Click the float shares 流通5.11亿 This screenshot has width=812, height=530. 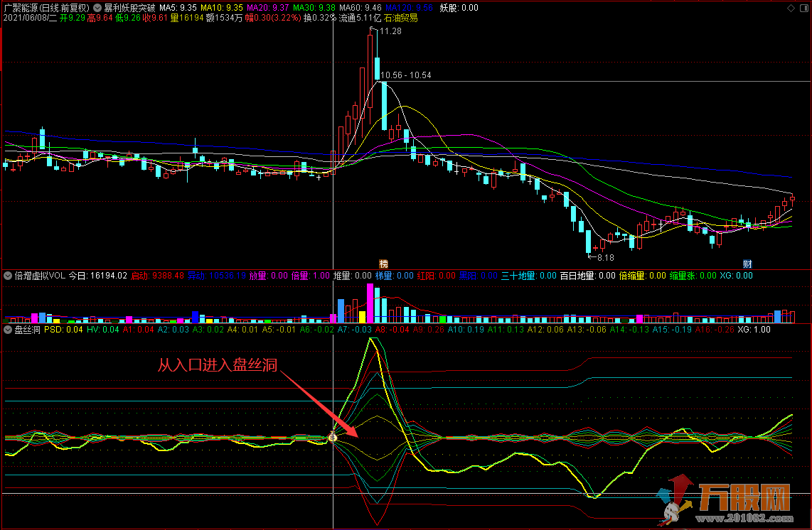(360, 18)
